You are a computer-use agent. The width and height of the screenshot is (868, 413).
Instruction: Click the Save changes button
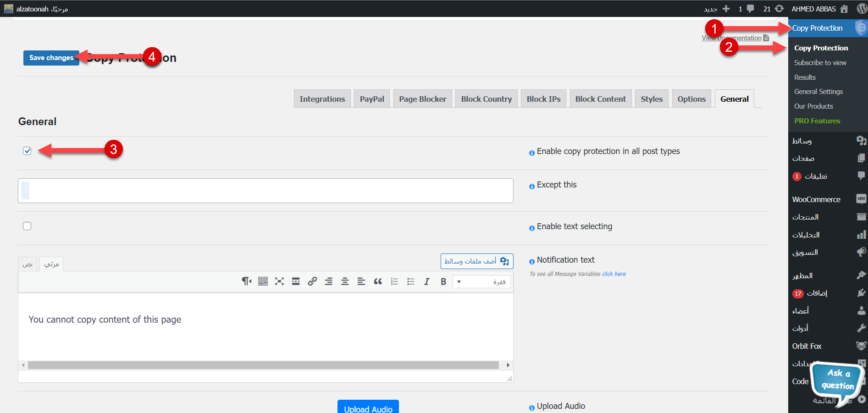[x=51, y=58]
